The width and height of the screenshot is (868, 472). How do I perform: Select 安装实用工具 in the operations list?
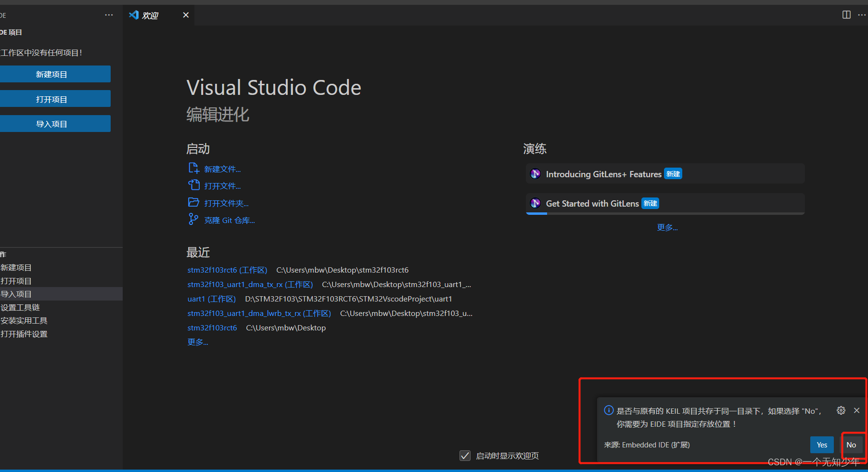click(x=61, y=320)
